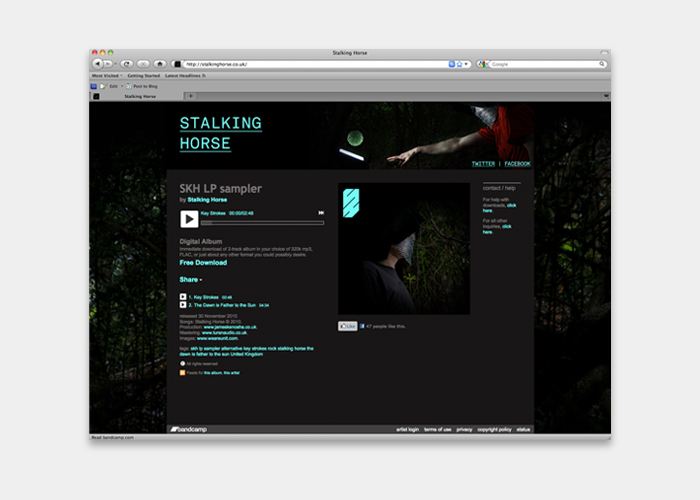This screenshot has width=700, height=500.
Task: Click the album cover artwork image
Action: coord(404,249)
